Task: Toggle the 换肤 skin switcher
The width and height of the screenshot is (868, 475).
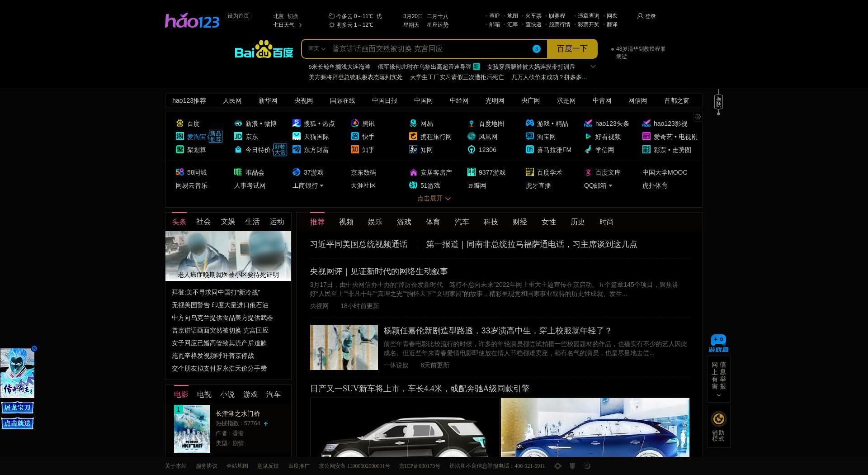Action: point(718,102)
